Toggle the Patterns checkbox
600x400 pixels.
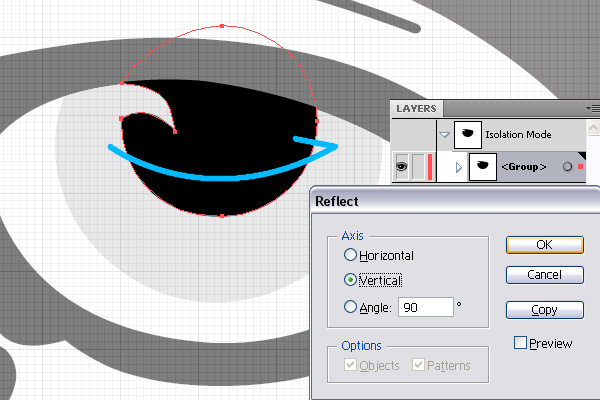(418, 364)
